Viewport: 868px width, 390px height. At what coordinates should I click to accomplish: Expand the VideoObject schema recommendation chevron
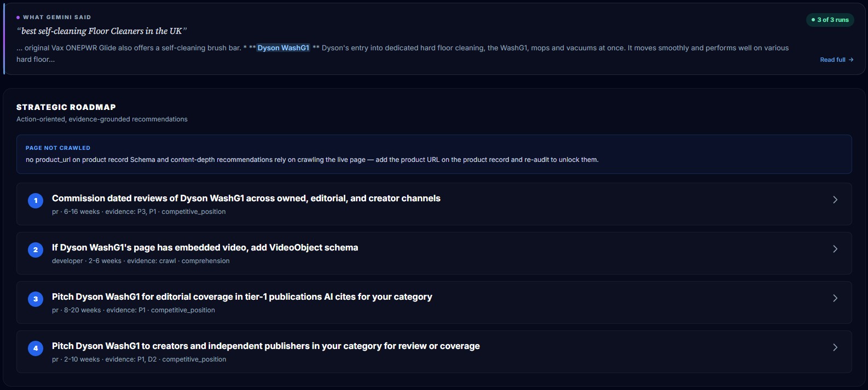[x=835, y=249]
